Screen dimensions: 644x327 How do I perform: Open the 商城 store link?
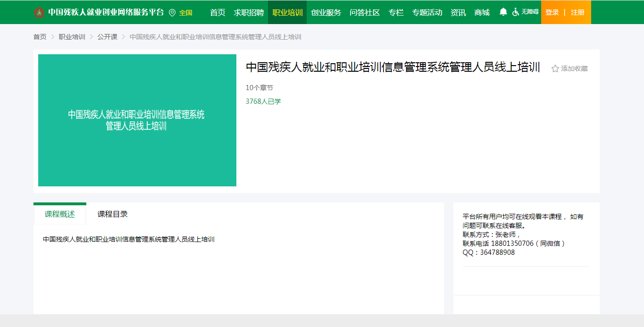tap(482, 13)
